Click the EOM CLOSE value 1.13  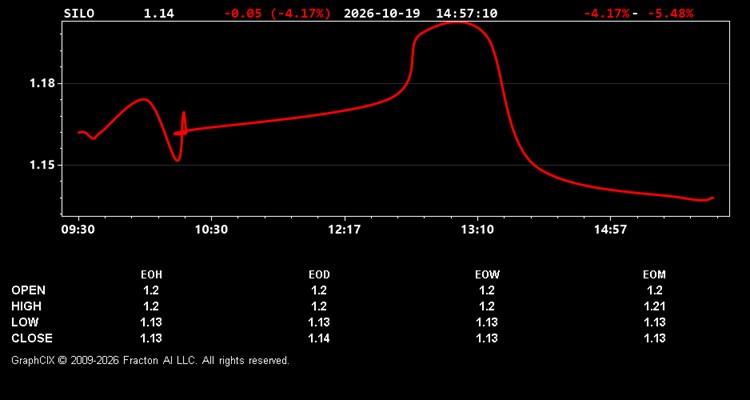click(654, 338)
